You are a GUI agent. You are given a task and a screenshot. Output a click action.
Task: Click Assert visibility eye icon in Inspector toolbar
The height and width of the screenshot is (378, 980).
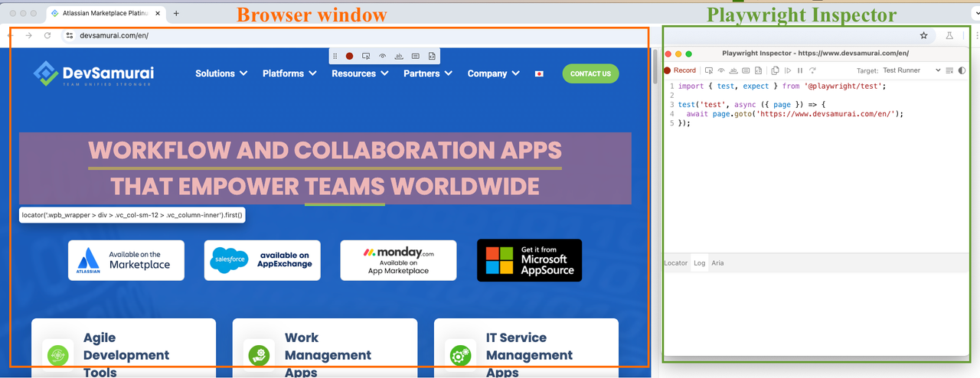(x=721, y=70)
